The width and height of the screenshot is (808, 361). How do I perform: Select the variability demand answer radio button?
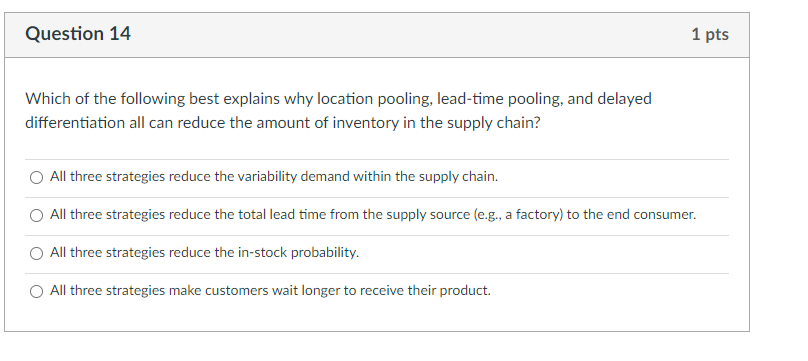[36, 178]
